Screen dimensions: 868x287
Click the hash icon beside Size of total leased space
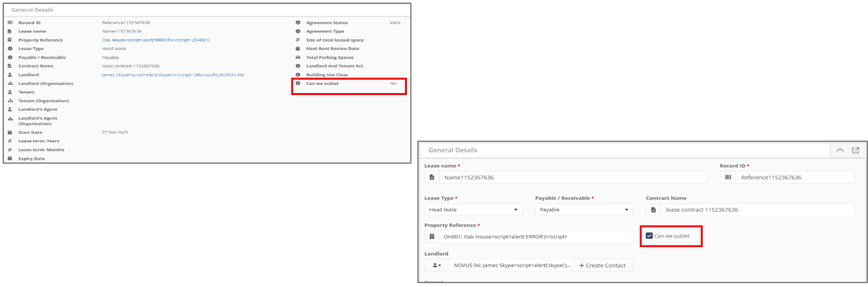(298, 40)
